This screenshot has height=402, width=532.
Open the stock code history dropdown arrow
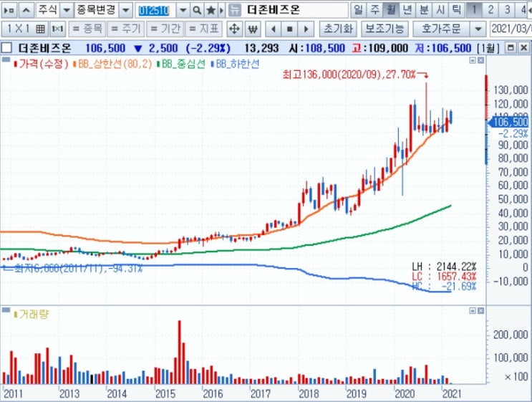(183, 11)
